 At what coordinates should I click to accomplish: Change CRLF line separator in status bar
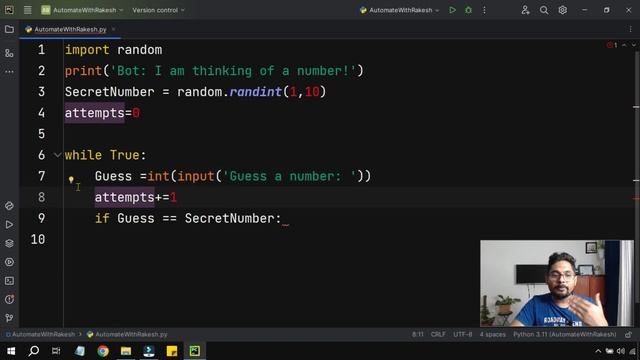click(x=438, y=334)
